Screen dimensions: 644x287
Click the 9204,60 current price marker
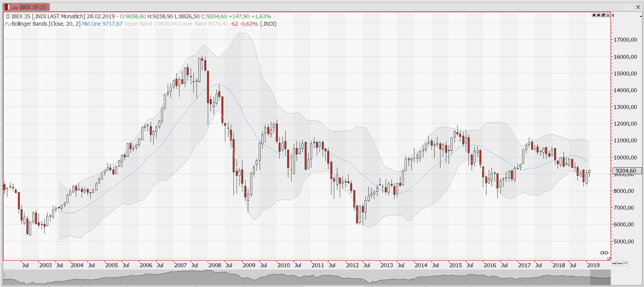(x=626, y=171)
